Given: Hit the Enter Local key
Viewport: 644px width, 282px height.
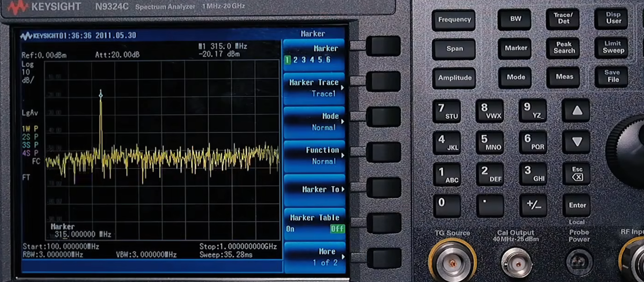Looking at the screenshot, I should click(577, 205).
